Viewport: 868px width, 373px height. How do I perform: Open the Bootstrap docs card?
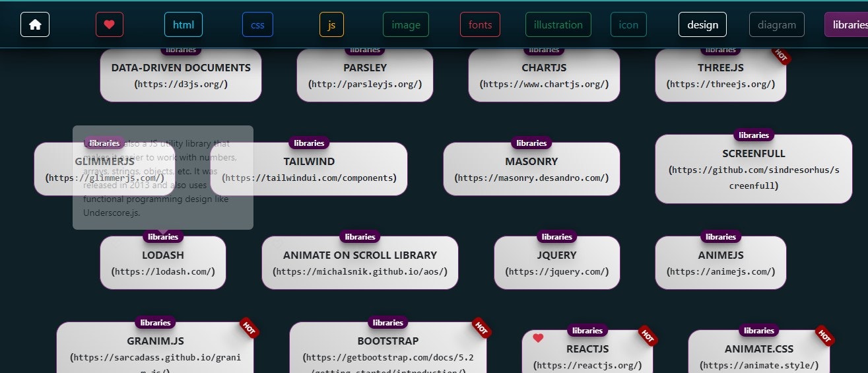388,349
